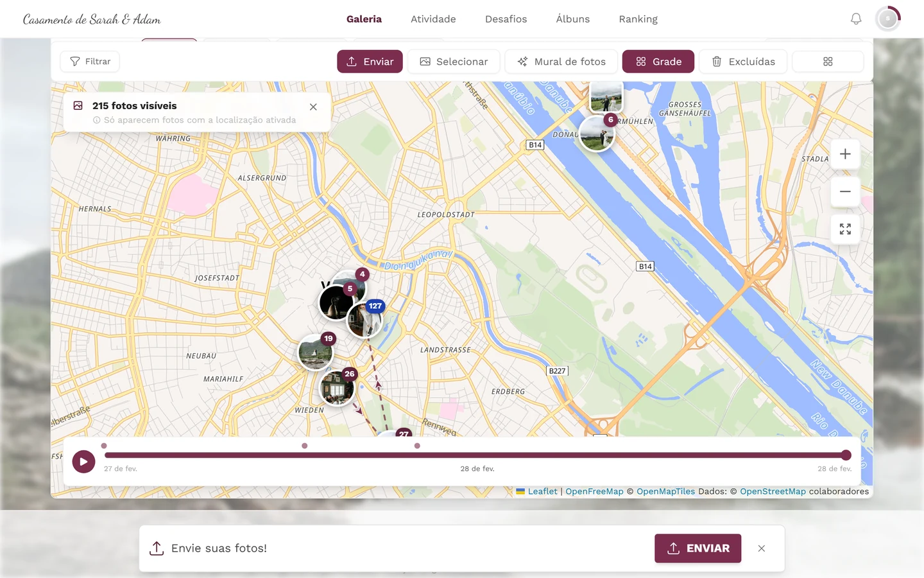Screen dimensions: 924x578
Task: Open the 6-photo map cluster
Action: click(597, 134)
